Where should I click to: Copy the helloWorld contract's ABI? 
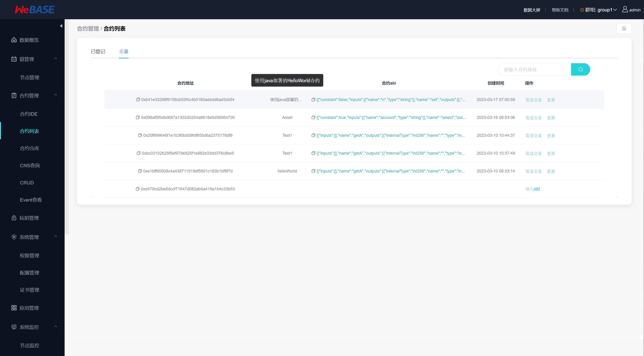tap(313, 171)
